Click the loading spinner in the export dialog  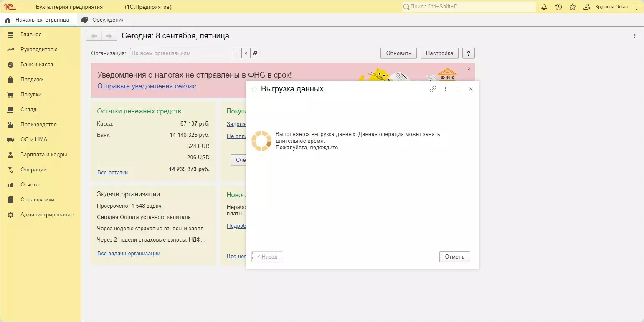[261, 141]
